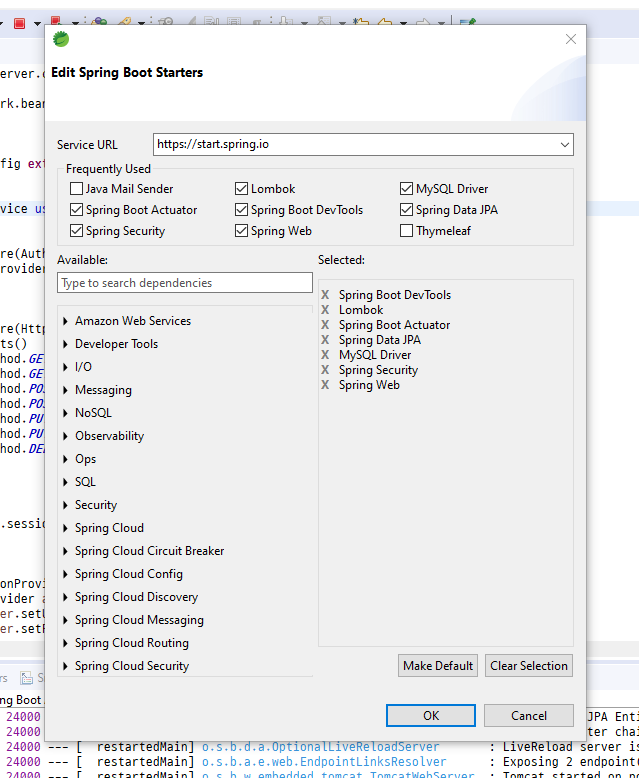Expand the Spring Cloud category

(65, 528)
